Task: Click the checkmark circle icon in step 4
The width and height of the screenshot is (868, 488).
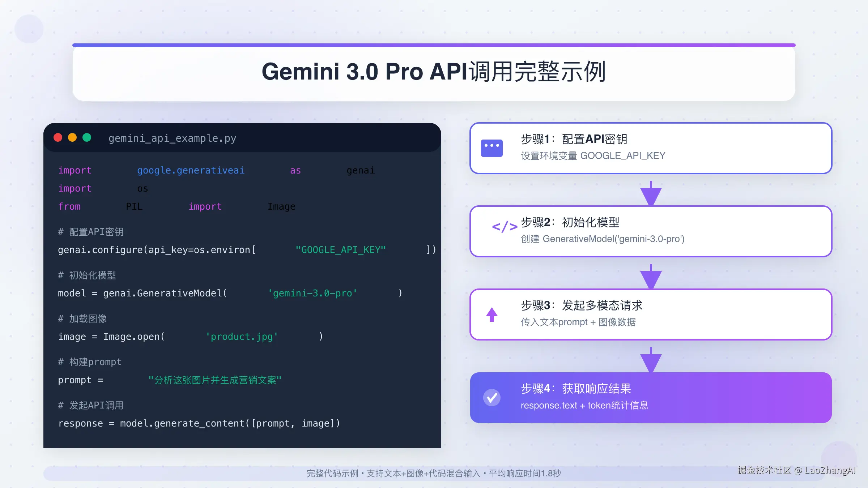Action: pyautogui.click(x=492, y=398)
